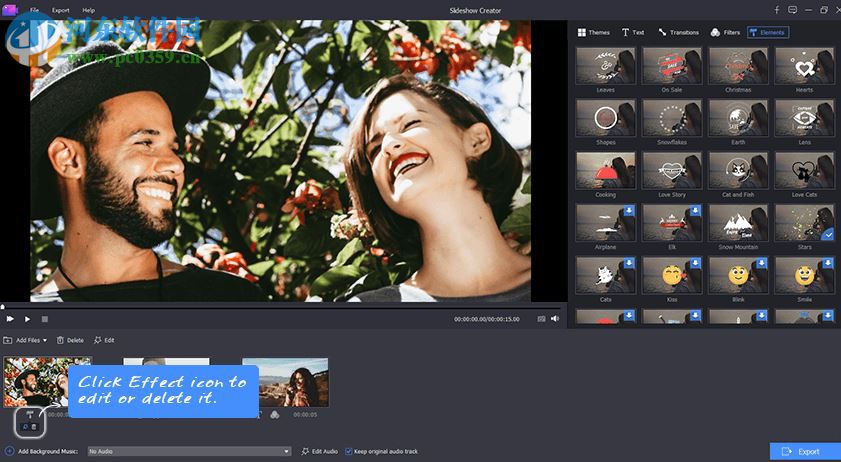This screenshot has width=841, height=462.
Task: Select the Stars element thumbnail
Action: tap(805, 223)
